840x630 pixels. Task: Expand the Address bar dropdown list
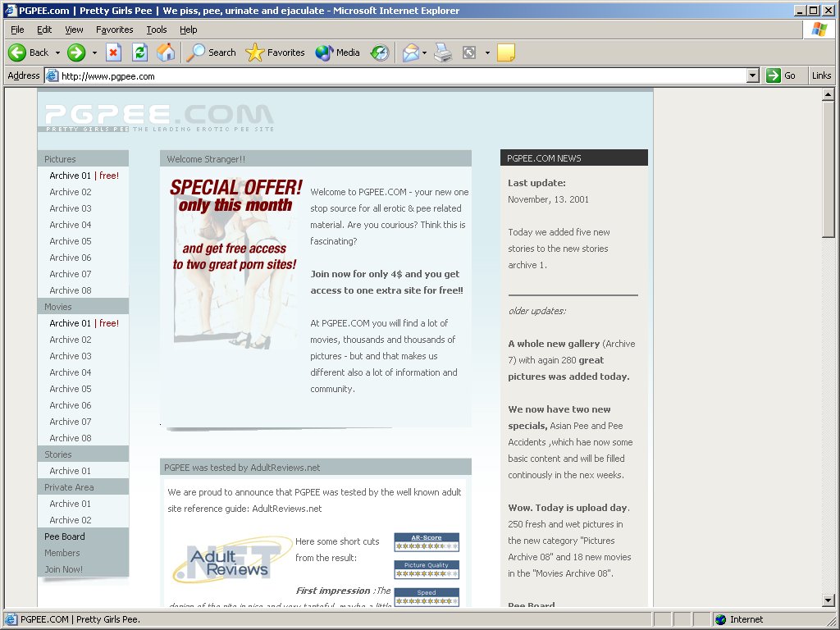click(x=753, y=75)
